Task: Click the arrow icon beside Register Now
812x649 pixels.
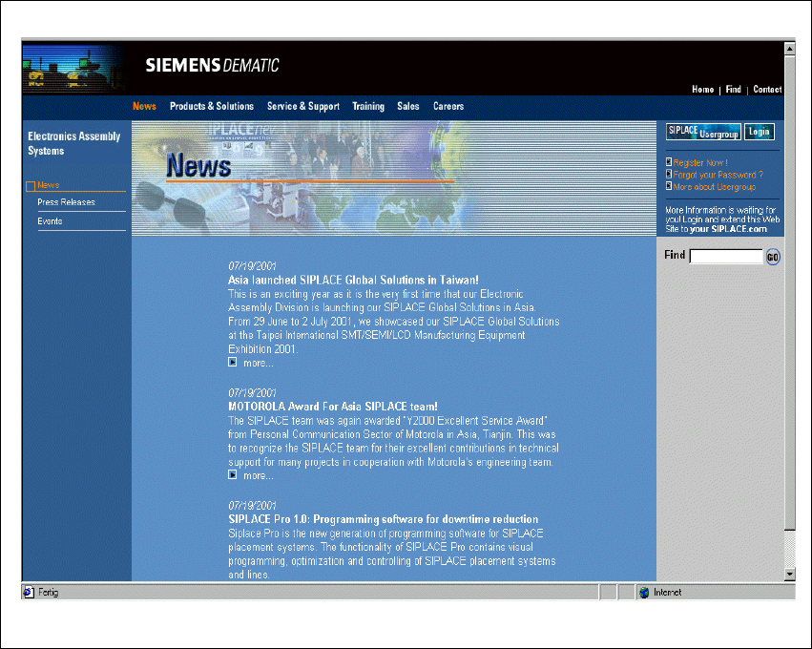Action: (x=669, y=162)
